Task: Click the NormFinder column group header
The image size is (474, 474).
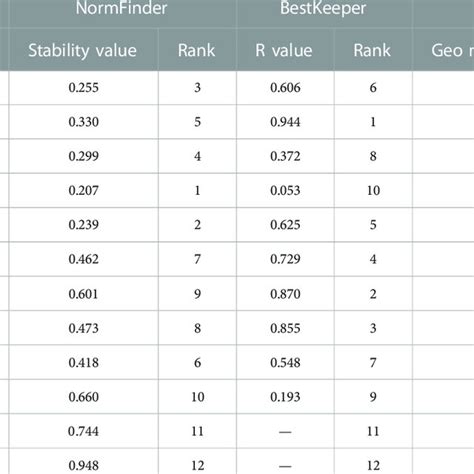Action: [x=122, y=9]
